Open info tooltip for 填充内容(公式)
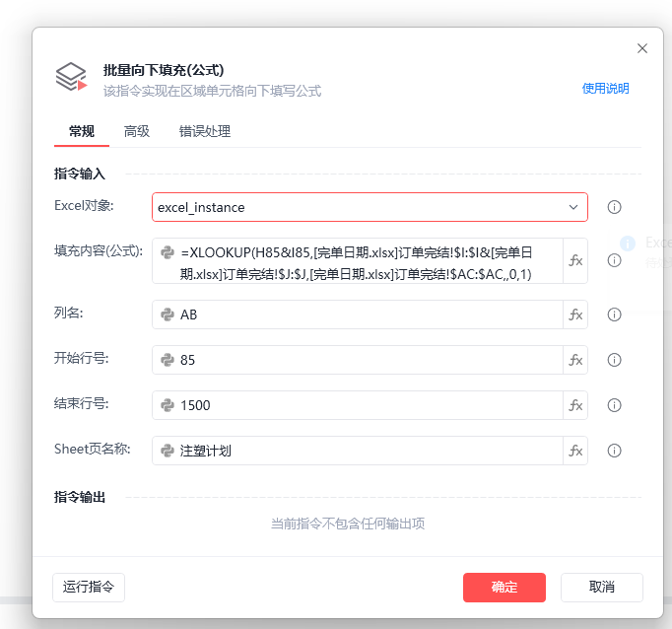 [x=614, y=260]
